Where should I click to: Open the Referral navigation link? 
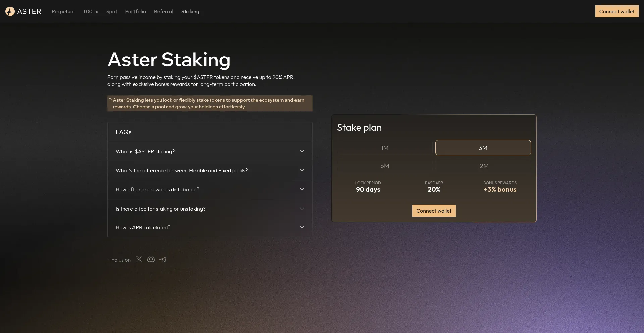[x=164, y=12]
